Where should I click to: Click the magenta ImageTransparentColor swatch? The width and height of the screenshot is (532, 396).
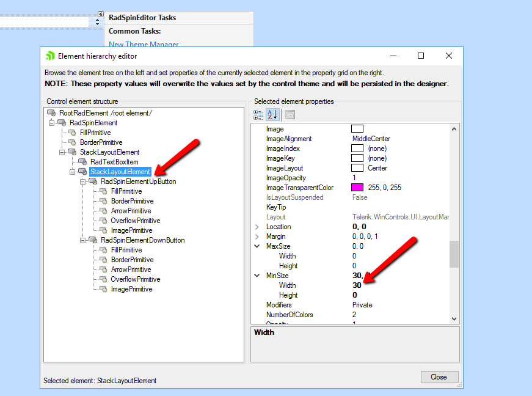tap(357, 188)
